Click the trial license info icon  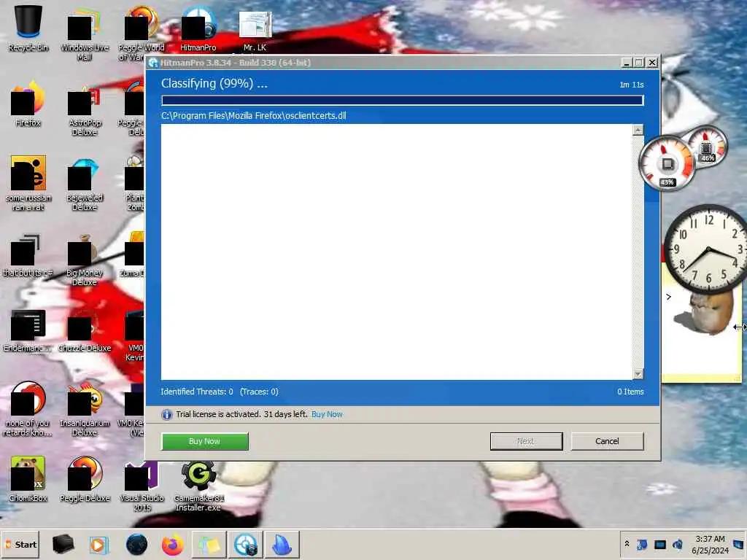tap(166, 415)
